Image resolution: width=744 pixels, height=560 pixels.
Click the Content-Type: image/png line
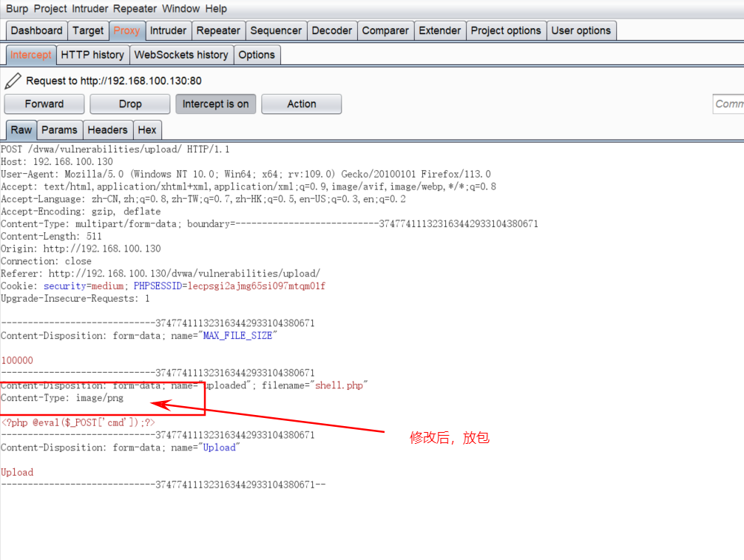(62, 398)
